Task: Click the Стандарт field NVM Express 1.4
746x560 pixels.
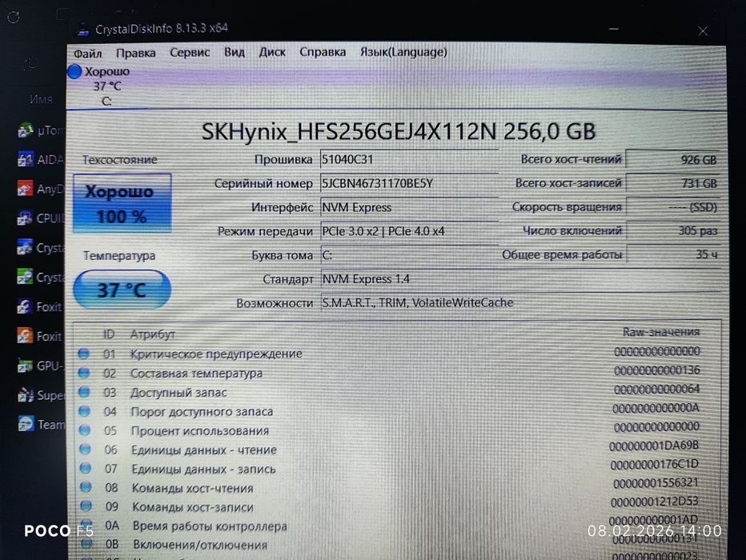Action: 521,279
